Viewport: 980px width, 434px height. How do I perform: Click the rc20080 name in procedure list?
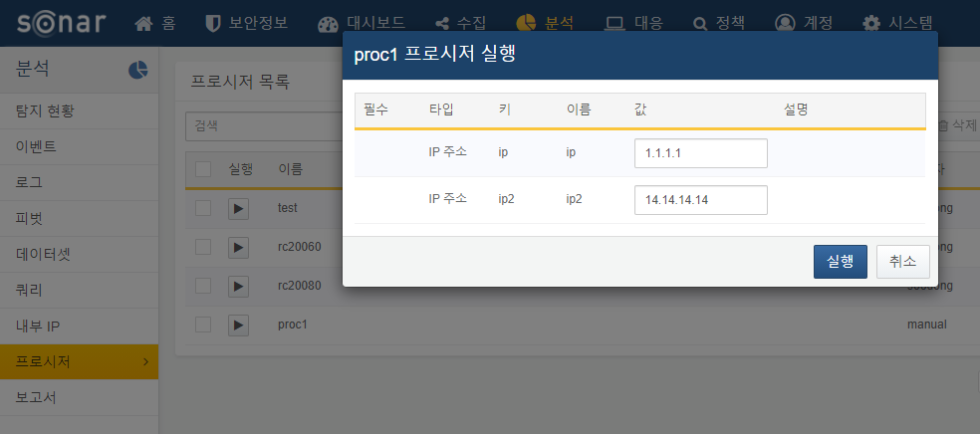[300, 286]
